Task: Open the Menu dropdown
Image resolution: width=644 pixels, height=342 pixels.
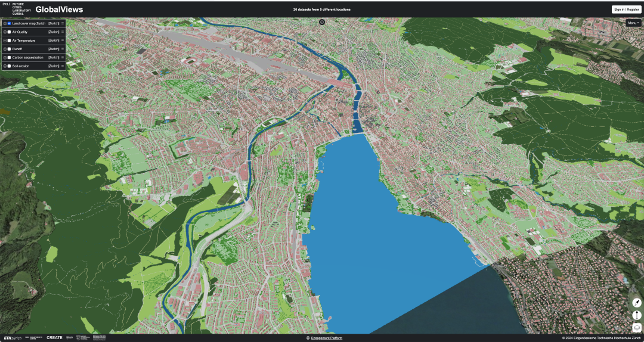Action: pyautogui.click(x=633, y=22)
